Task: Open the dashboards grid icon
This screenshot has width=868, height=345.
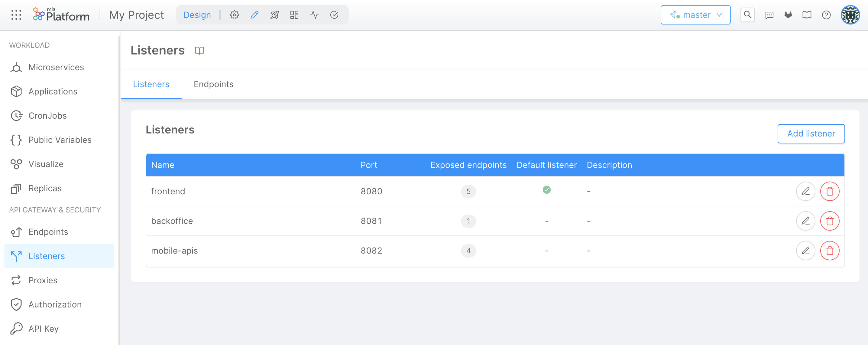Action: [x=294, y=15]
